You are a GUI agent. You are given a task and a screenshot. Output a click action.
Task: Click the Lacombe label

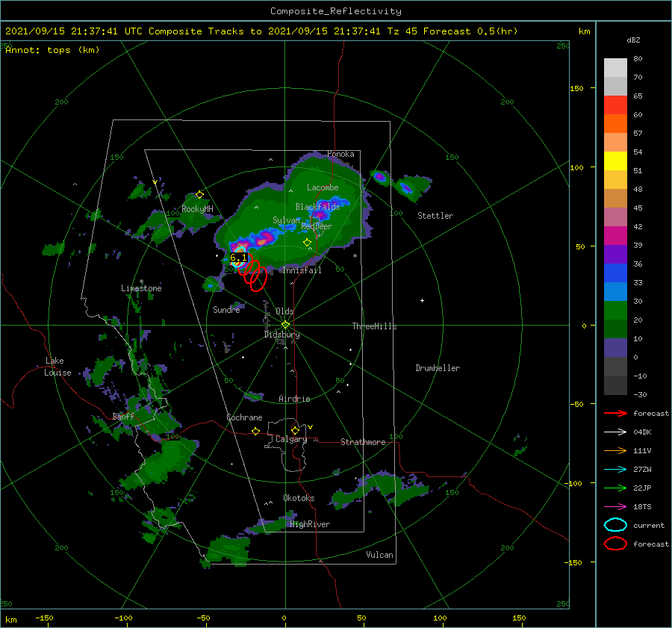[x=323, y=187]
